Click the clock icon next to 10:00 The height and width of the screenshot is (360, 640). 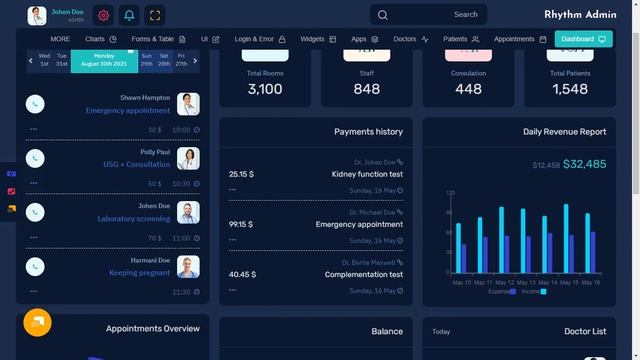(197, 130)
